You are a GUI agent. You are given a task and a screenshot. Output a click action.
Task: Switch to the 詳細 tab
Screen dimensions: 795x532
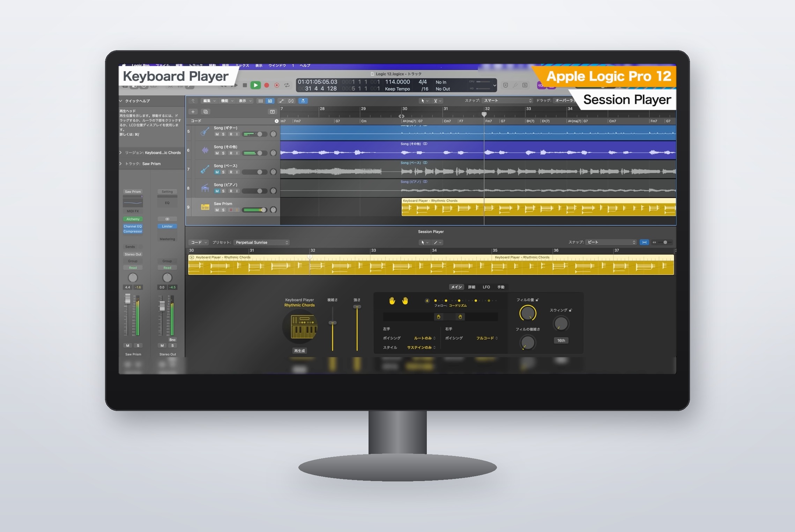tap(471, 287)
